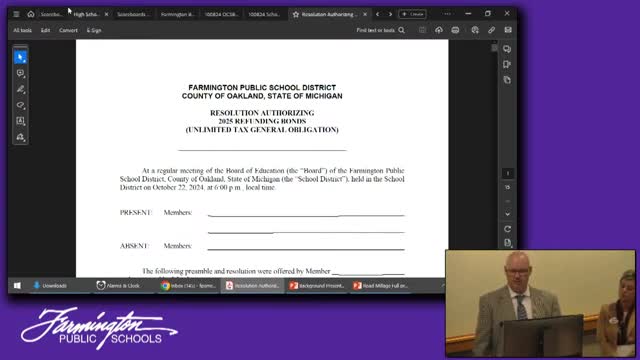Viewport: 640px width, 360px height.
Task: Open the document properties icon at rail bottom
Action: (507, 243)
